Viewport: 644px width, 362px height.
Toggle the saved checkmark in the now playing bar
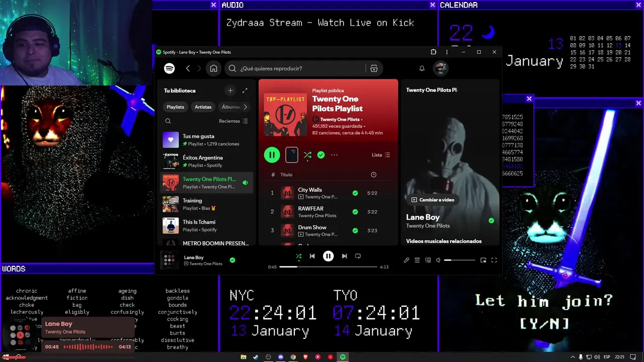click(x=232, y=260)
